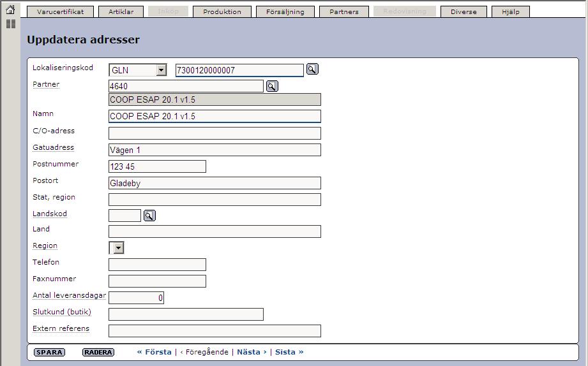
Task: Click the Partner number field
Action: tap(186, 86)
